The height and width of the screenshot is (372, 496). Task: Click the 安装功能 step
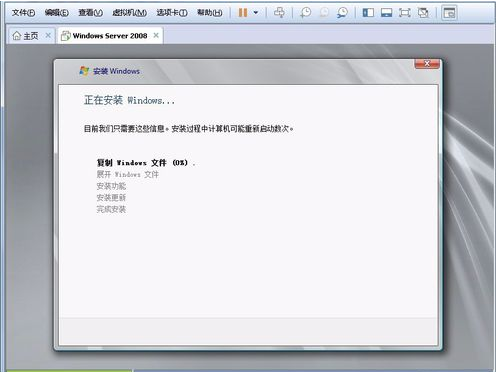click(x=111, y=186)
